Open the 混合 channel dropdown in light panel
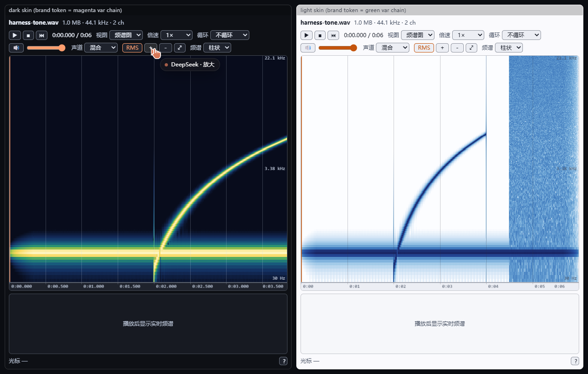 pyautogui.click(x=393, y=48)
